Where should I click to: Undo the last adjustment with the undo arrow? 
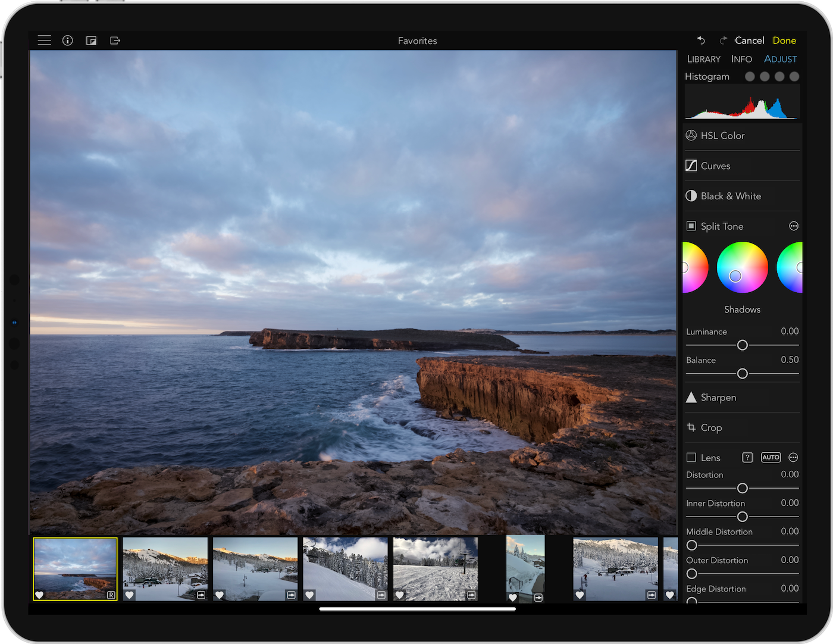(701, 40)
